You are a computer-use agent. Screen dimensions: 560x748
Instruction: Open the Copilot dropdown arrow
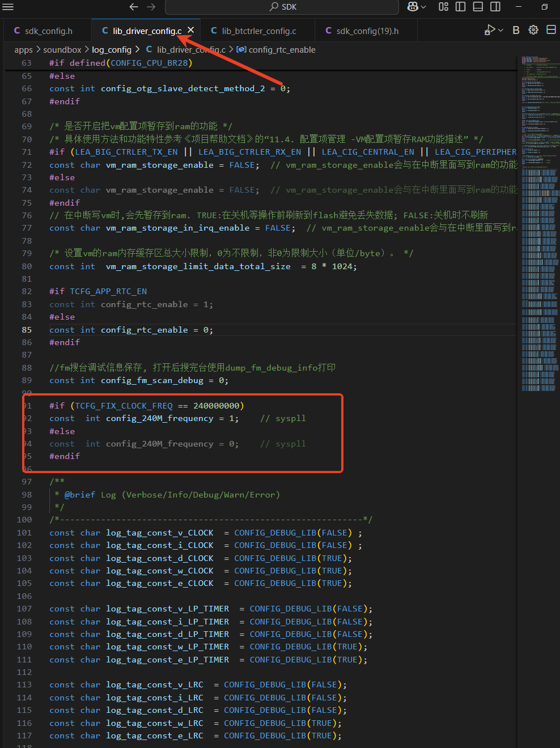(x=424, y=7)
